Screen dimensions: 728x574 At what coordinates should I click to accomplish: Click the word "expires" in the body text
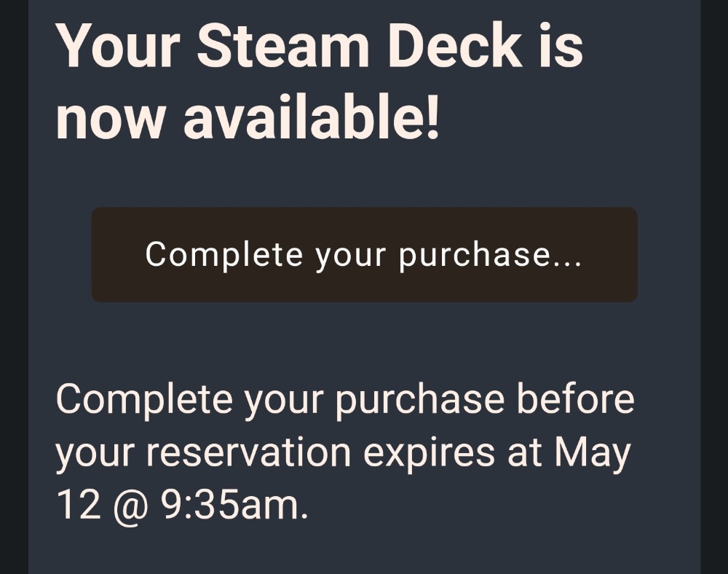(429, 454)
